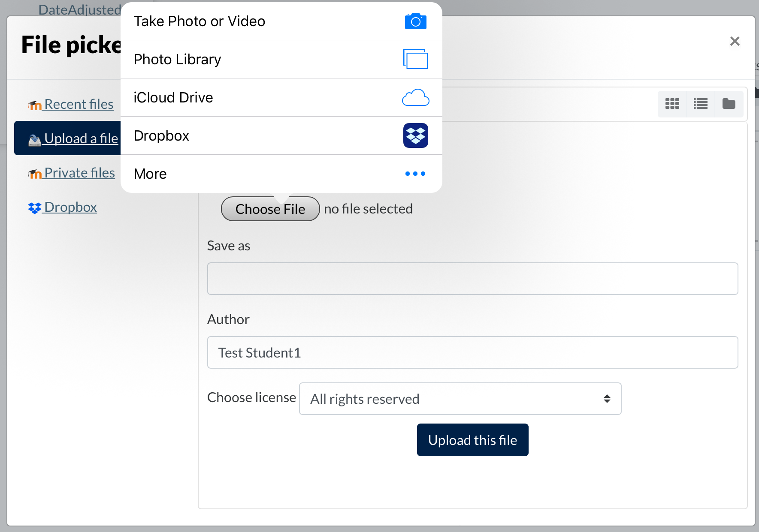Select Dropbox in the popup menu

281,135
